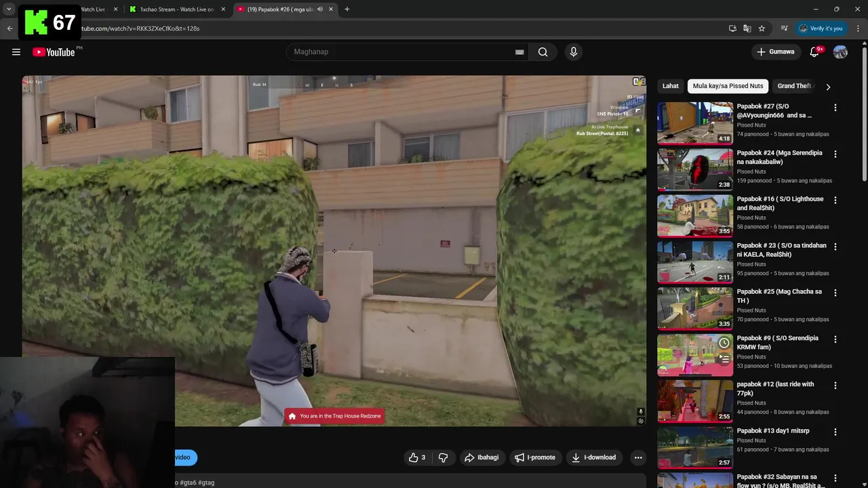Mute the Papabok #26 tab speaker icon
868x488 pixels.
(x=320, y=9)
